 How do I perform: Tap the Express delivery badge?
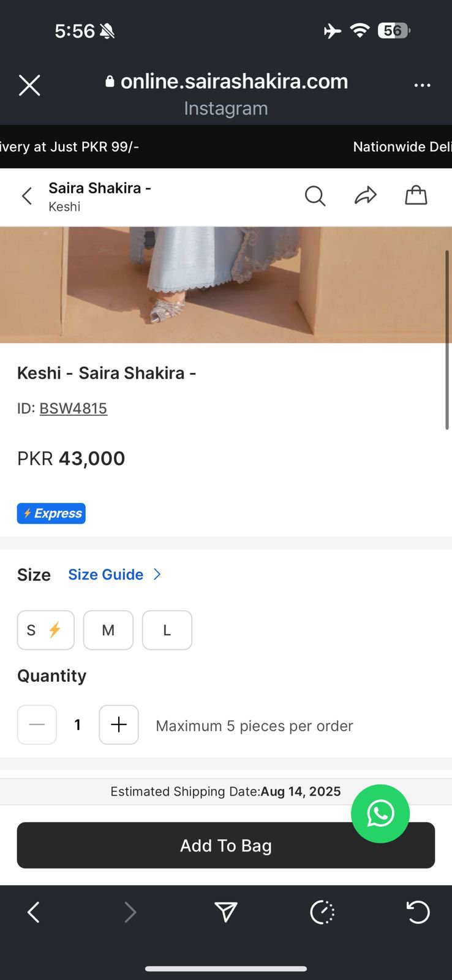pos(51,514)
